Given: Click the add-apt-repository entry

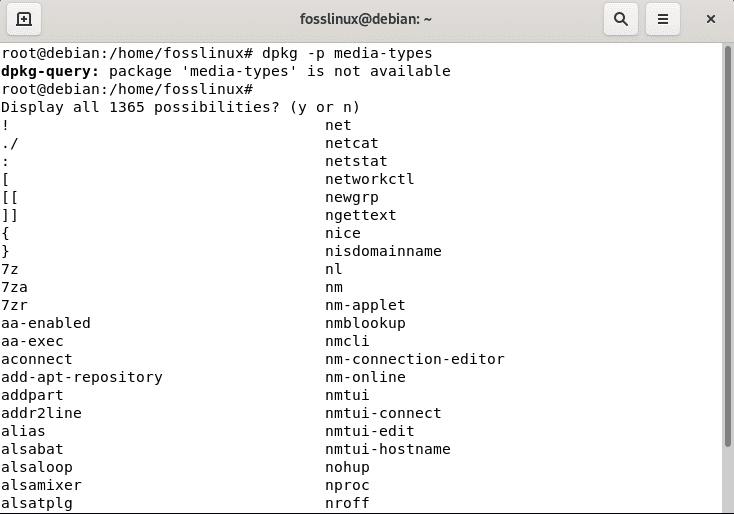Looking at the screenshot, I should (x=82, y=377).
